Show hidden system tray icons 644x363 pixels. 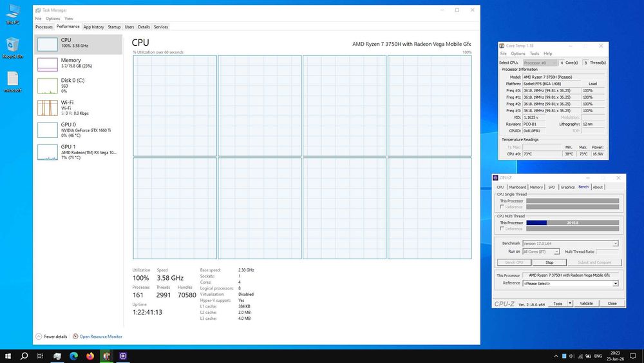coord(556,356)
